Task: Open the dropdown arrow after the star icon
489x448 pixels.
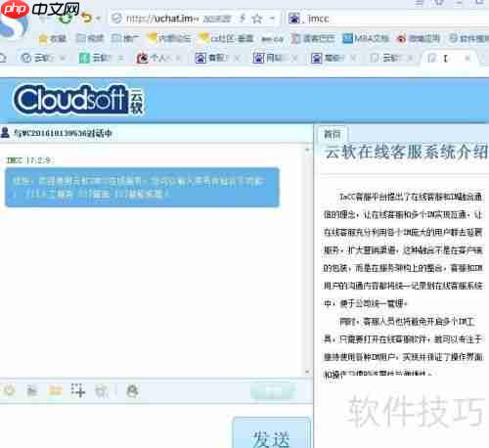Action: (x=272, y=19)
